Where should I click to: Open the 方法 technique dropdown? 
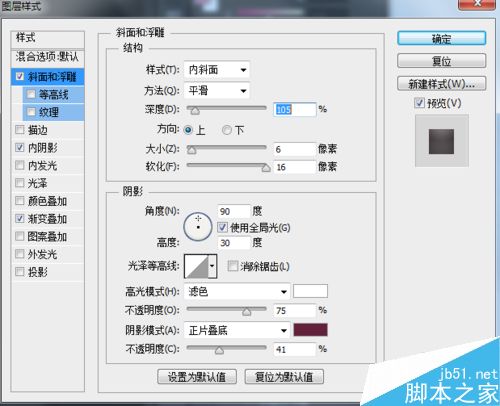point(217,91)
